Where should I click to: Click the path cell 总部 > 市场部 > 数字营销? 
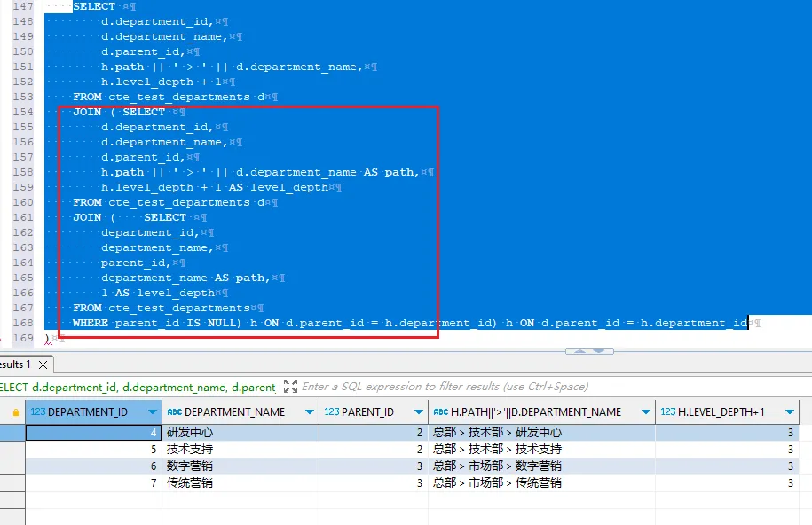click(541, 466)
